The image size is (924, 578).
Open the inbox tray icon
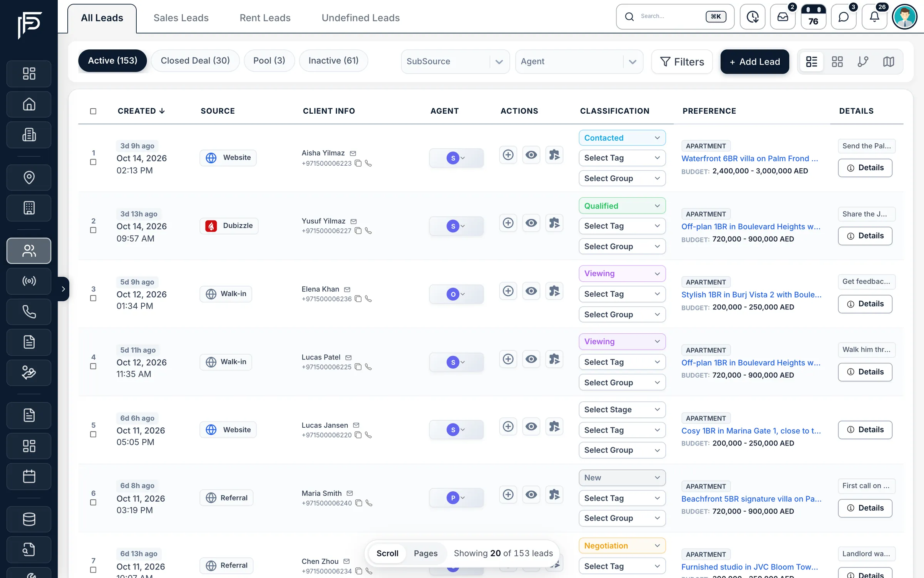pyautogui.click(x=783, y=17)
